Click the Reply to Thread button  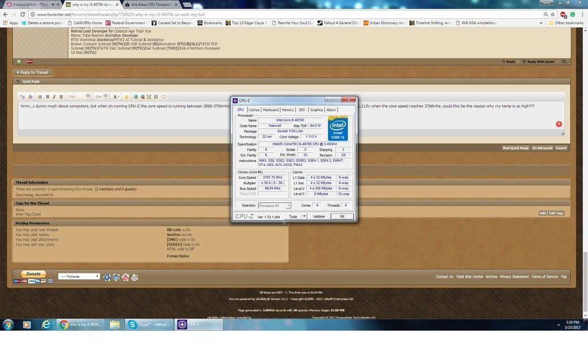pyautogui.click(x=33, y=72)
